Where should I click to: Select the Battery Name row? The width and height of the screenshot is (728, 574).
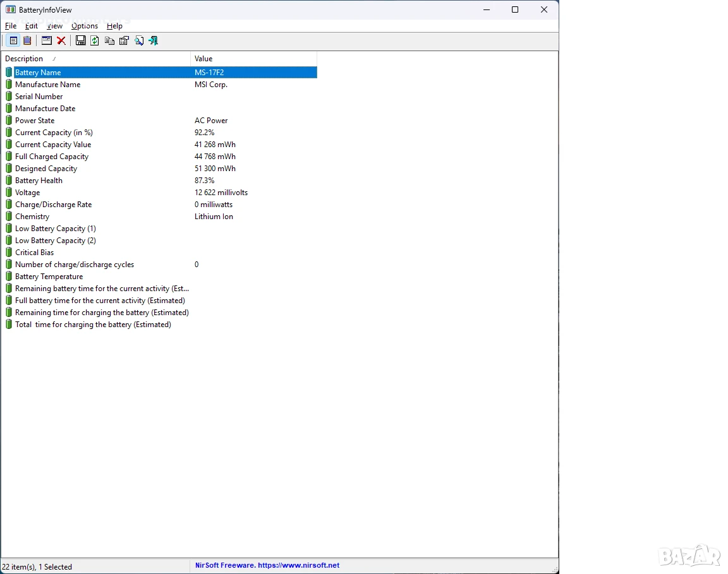pyautogui.click(x=161, y=73)
